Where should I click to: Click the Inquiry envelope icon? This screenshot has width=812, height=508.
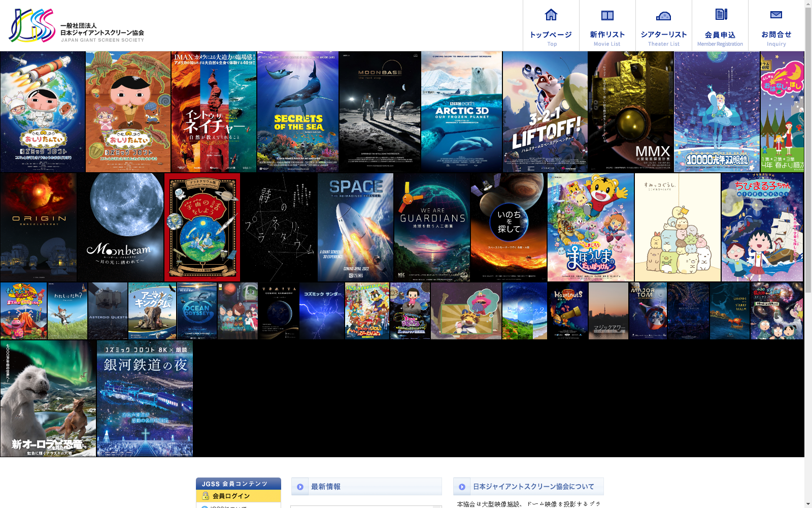point(776,15)
